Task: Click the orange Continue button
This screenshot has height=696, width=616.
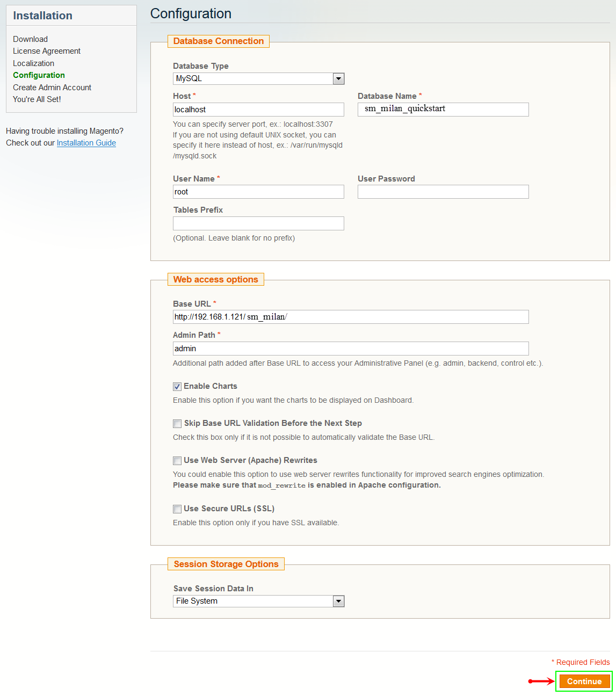Action: 584,682
